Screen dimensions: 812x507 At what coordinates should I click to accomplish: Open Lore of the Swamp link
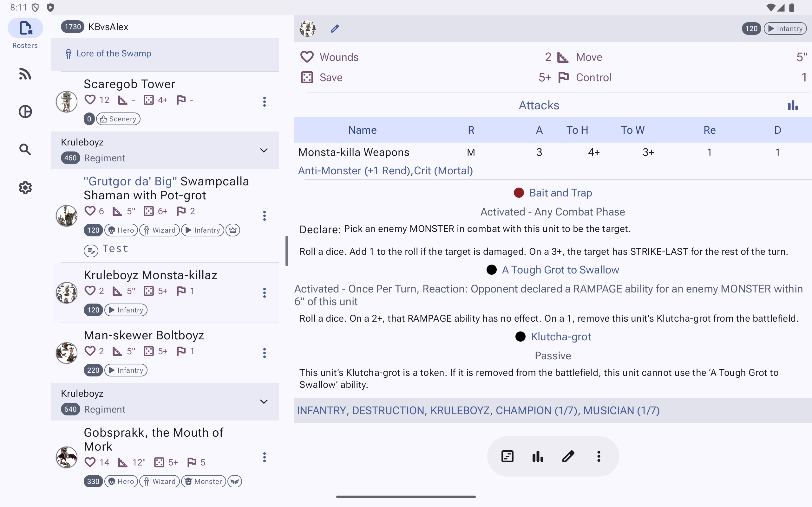coord(114,54)
